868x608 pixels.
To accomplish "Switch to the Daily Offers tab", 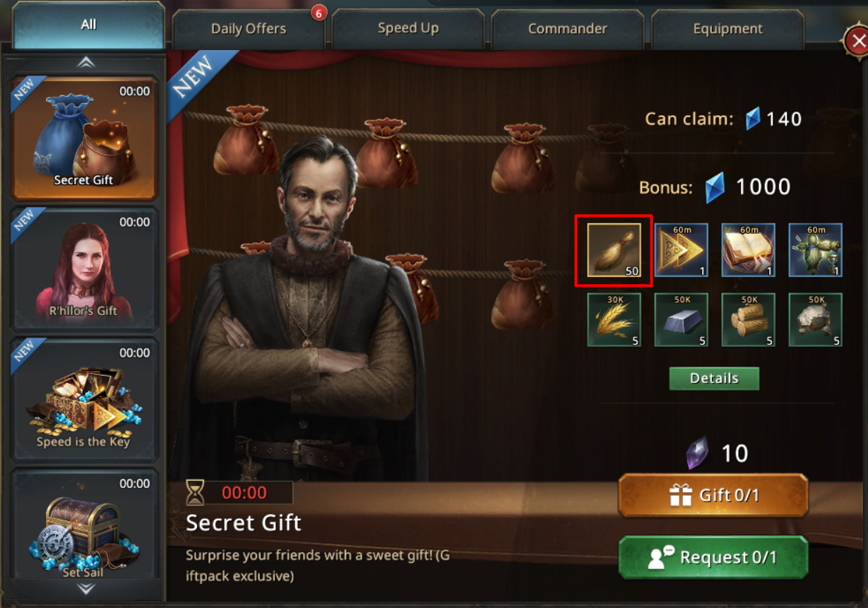I will (249, 29).
